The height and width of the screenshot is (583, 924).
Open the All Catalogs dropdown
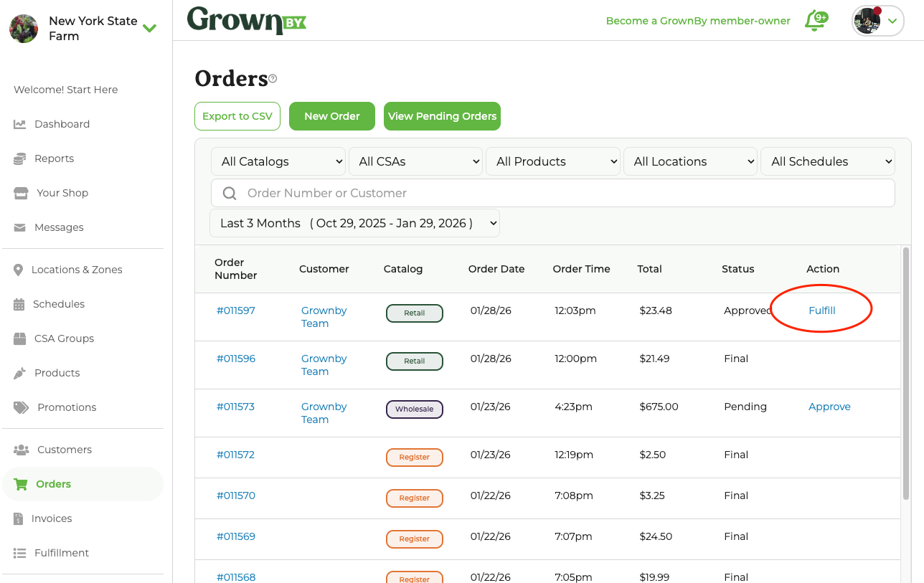point(278,161)
